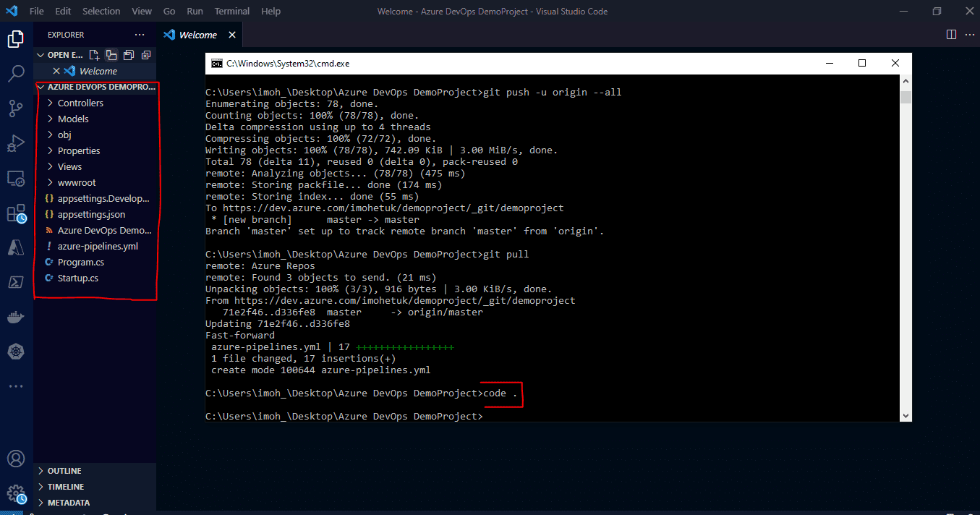Open the Edit menu
Screen dimensions: 980x515
pyautogui.click(x=63, y=11)
